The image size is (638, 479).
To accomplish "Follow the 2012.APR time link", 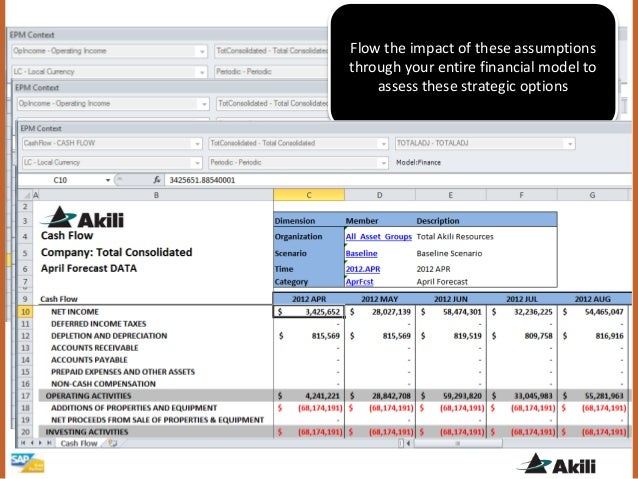I will click(363, 269).
